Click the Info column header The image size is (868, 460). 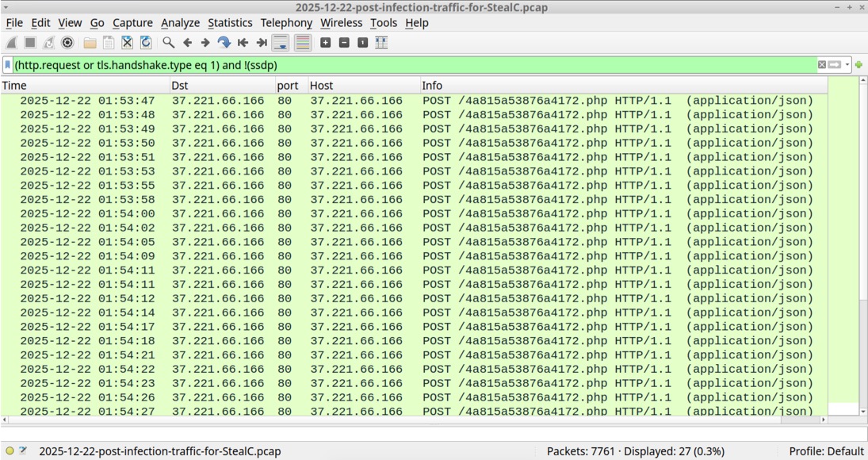click(432, 86)
